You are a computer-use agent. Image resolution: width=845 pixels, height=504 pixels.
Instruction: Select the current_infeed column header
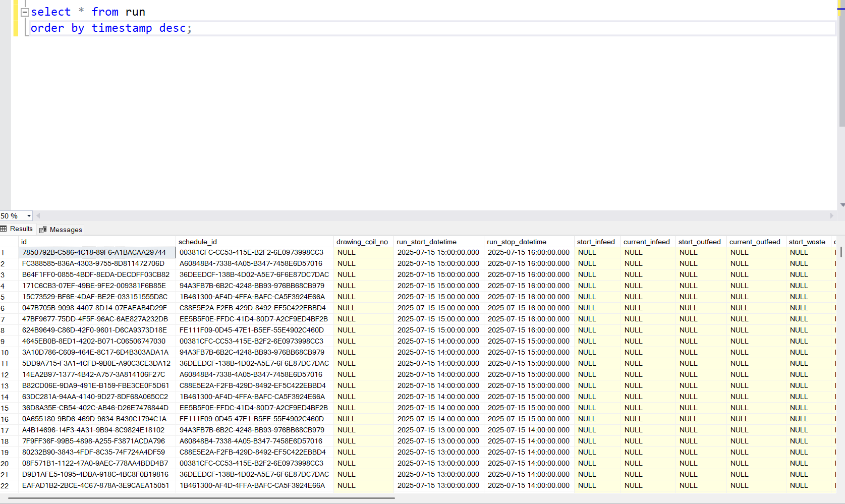(x=648, y=242)
